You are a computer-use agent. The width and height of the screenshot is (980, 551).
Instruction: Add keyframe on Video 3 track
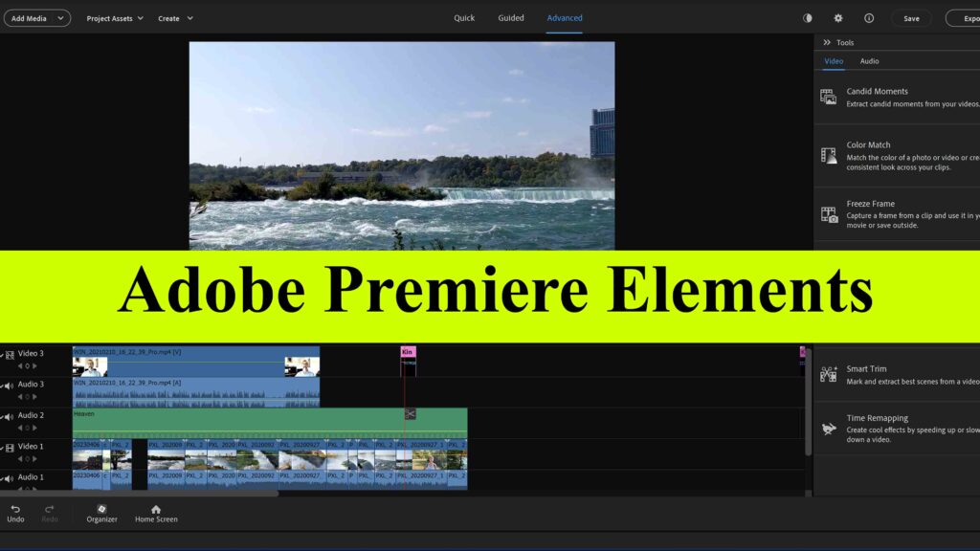28,366
